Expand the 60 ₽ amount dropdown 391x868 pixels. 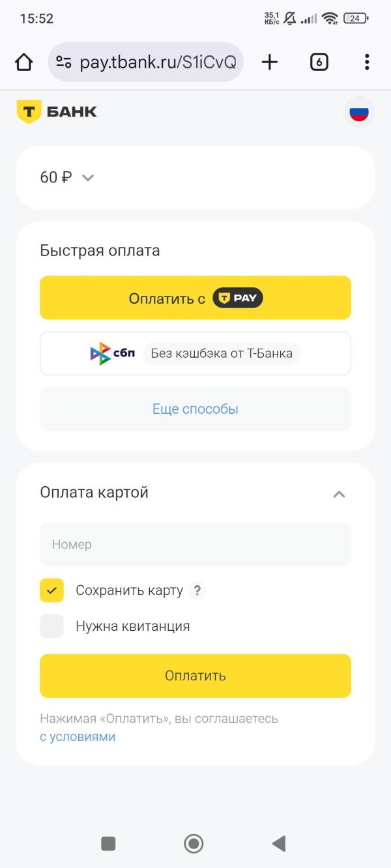pyautogui.click(x=89, y=177)
